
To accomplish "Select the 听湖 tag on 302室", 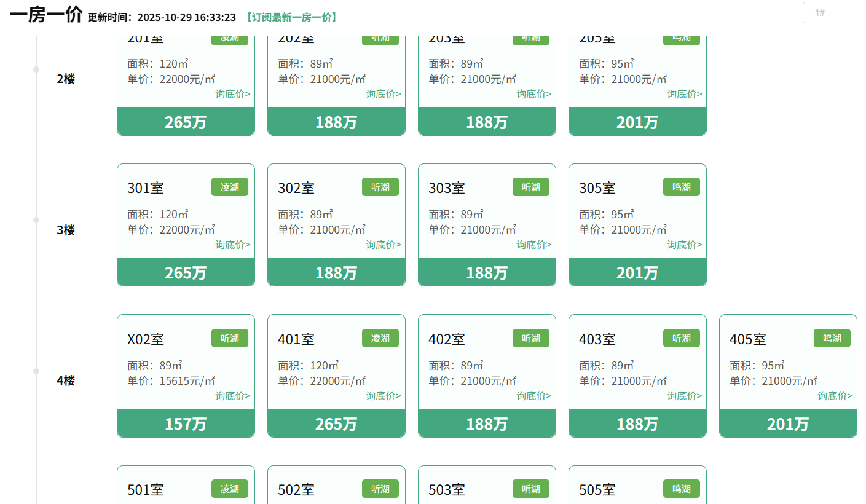I will [x=380, y=187].
